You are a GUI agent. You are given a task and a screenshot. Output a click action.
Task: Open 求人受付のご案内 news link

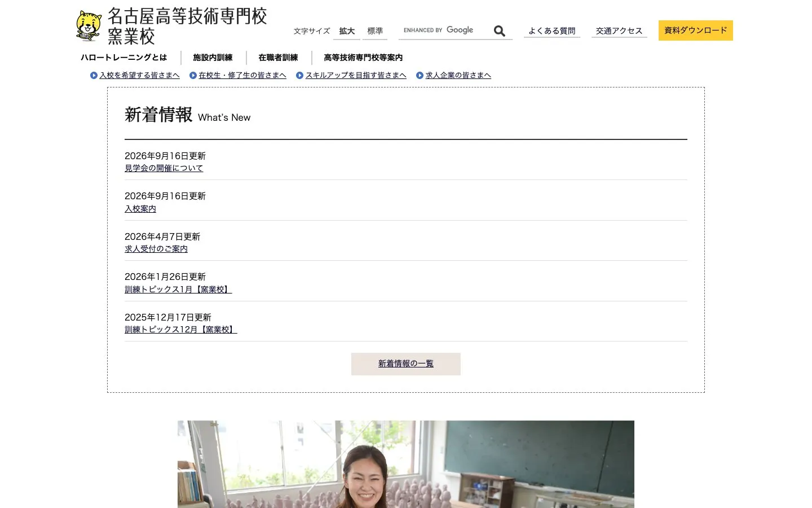coord(156,249)
